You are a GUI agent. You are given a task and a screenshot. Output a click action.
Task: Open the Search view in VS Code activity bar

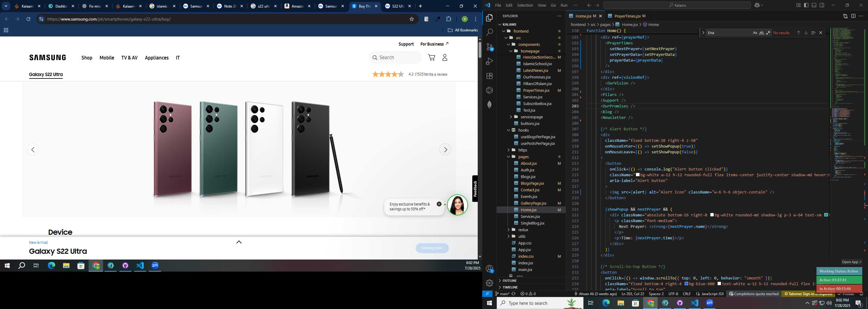tap(489, 32)
